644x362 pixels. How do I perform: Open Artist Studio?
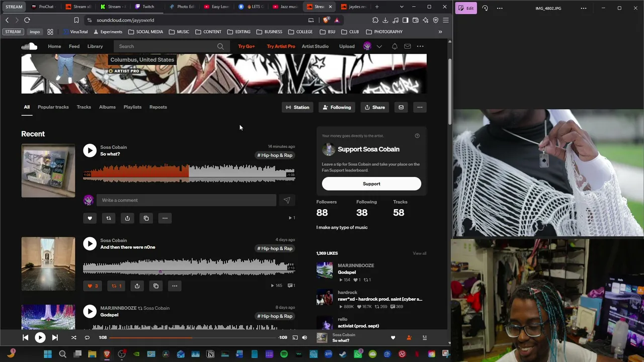pyautogui.click(x=315, y=46)
